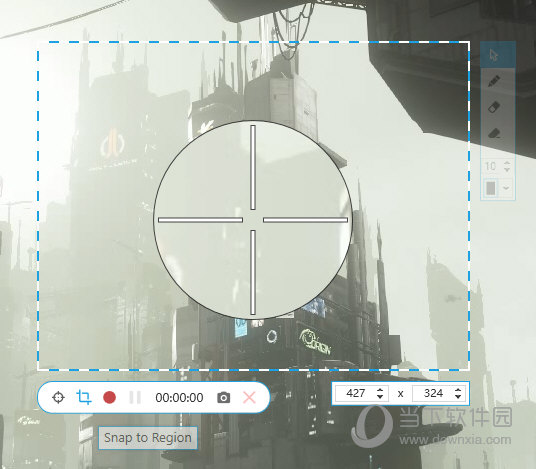Click the crosshair pick-window icon
Screen dimensions: 536x469
[x=58, y=398]
